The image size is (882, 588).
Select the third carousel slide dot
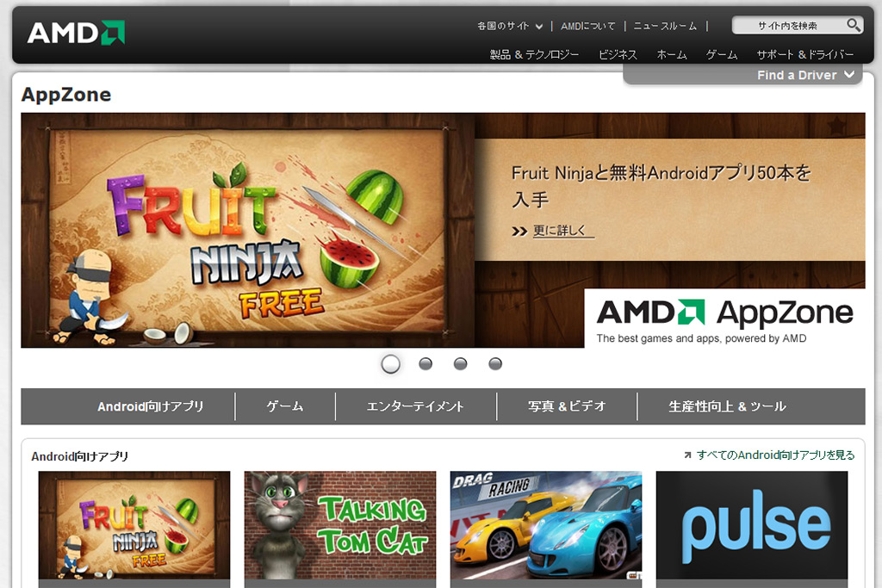[x=460, y=363]
